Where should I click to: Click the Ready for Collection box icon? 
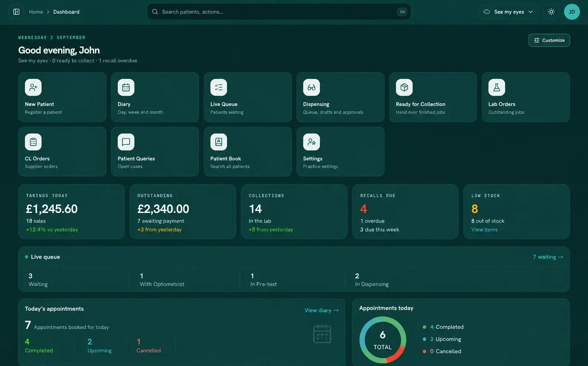pos(404,87)
